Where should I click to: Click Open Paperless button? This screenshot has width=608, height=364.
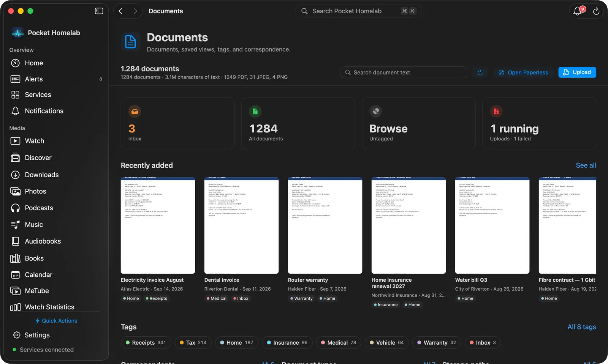523,72
